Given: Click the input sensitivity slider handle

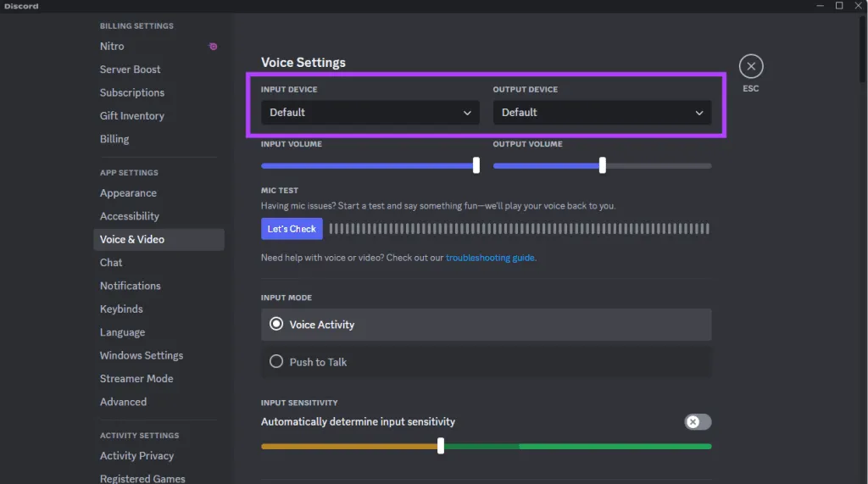Looking at the screenshot, I should pos(441,446).
